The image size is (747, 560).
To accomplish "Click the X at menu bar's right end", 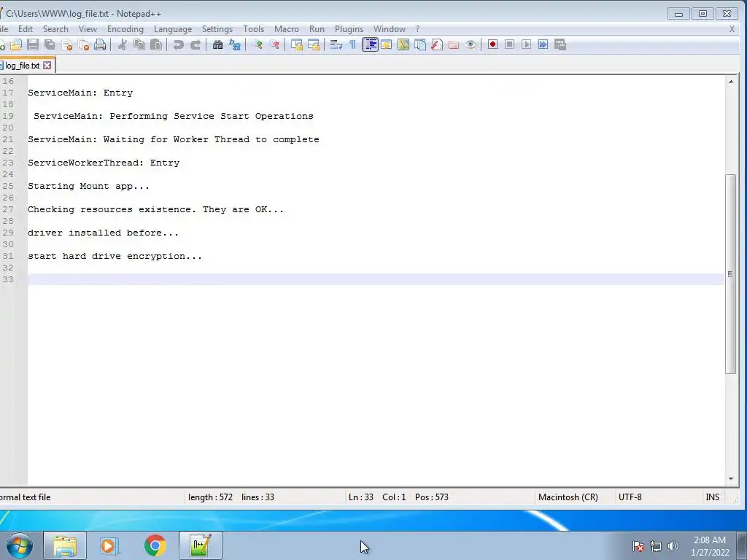I will pyautogui.click(x=732, y=29).
